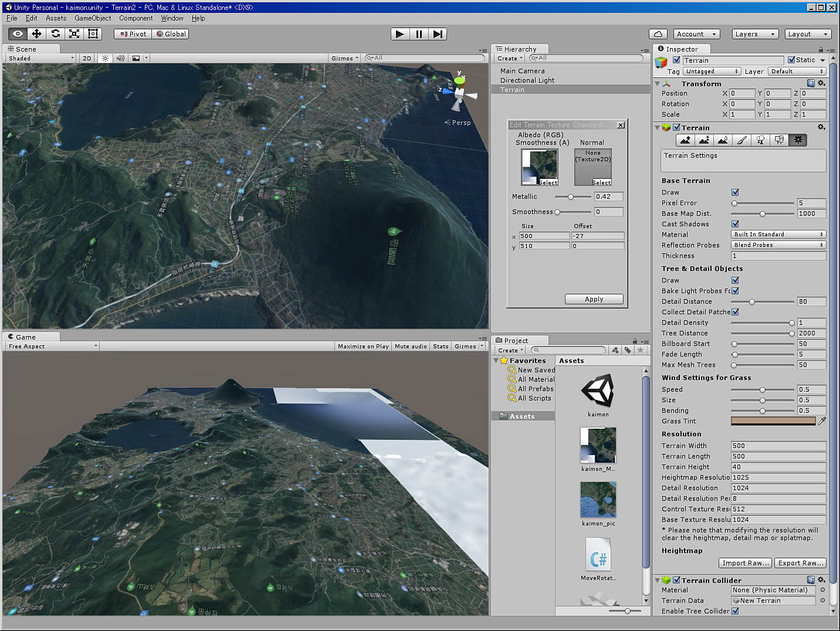Toggle Enable Tree Colliders checkbox
This screenshot has width=840, height=631.
(x=735, y=611)
